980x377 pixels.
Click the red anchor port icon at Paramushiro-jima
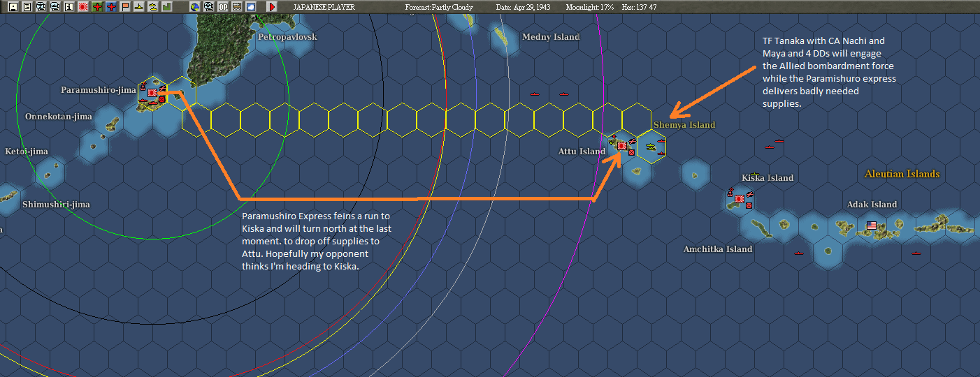tap(143, 88)
